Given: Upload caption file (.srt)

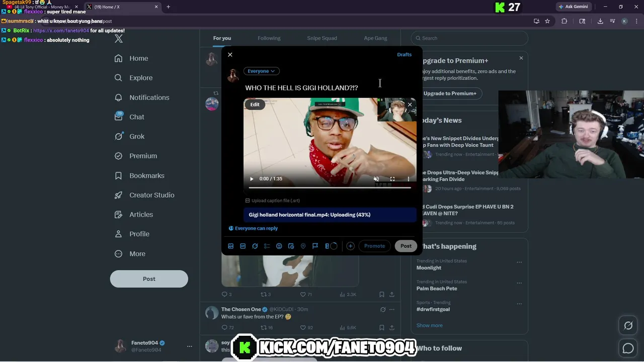Looking at the screenshot, I should click(273, 201).
